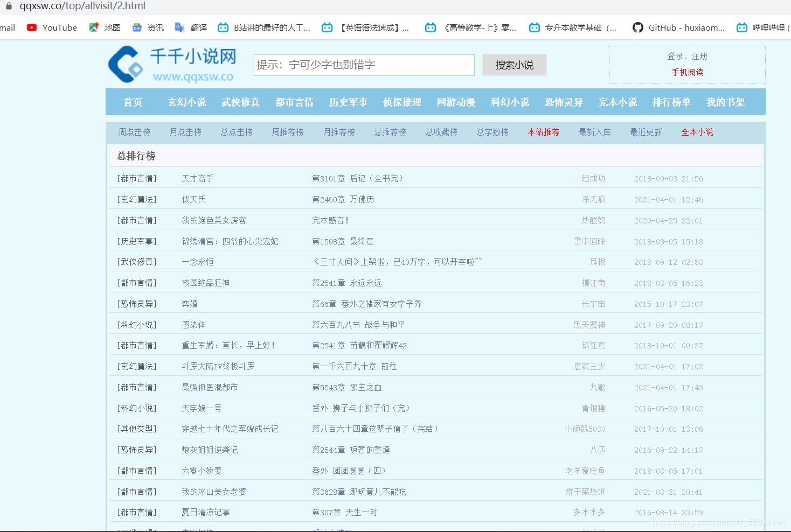Open the 玄幻小说 category
This screenshot has height=532, width=791.
(187, 102)
